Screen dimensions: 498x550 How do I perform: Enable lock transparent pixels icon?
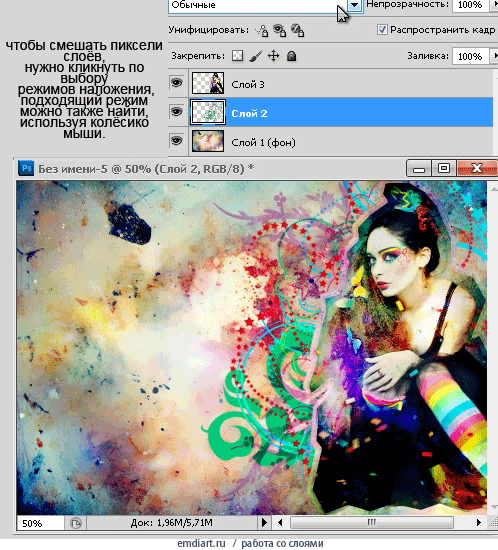[x=237, y=56]
